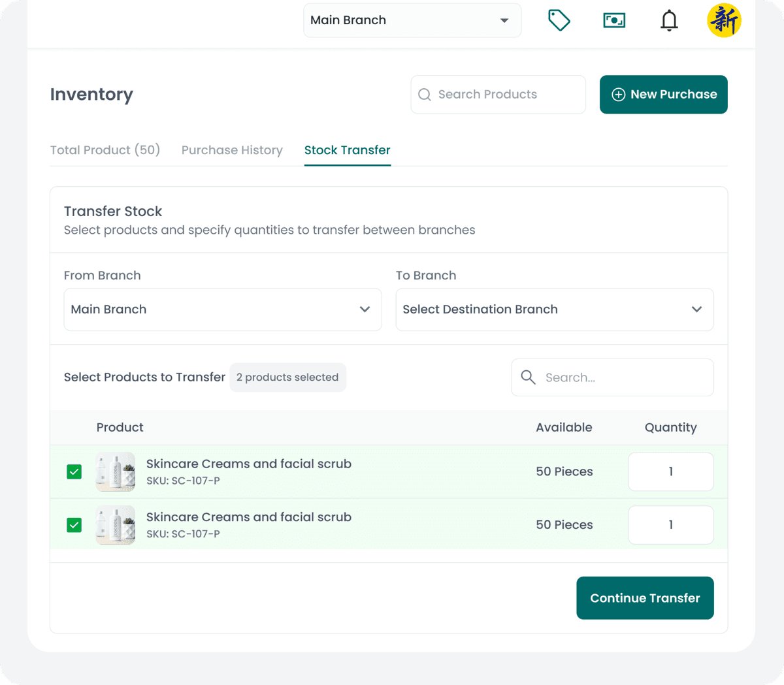This screenshot has width=784, height=685.
Task: Click the price tag icon in the header
Action: pyautogui.click(x=559, y=20)
